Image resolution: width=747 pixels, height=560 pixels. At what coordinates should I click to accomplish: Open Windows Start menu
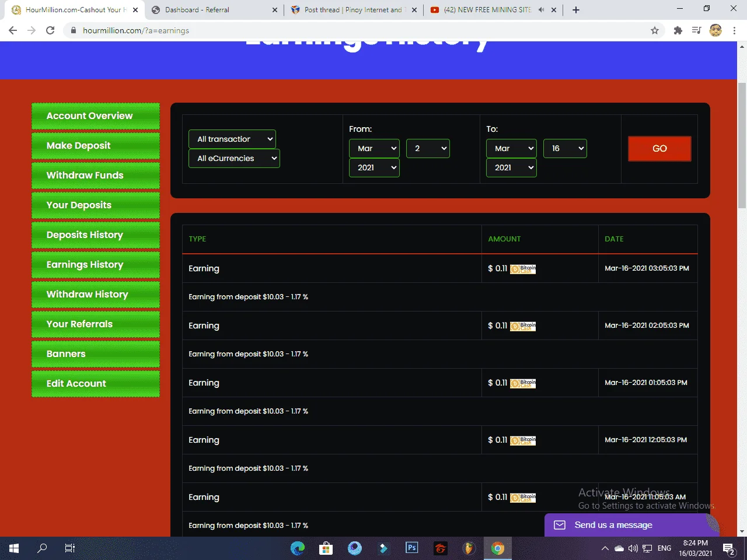(14, 548)
